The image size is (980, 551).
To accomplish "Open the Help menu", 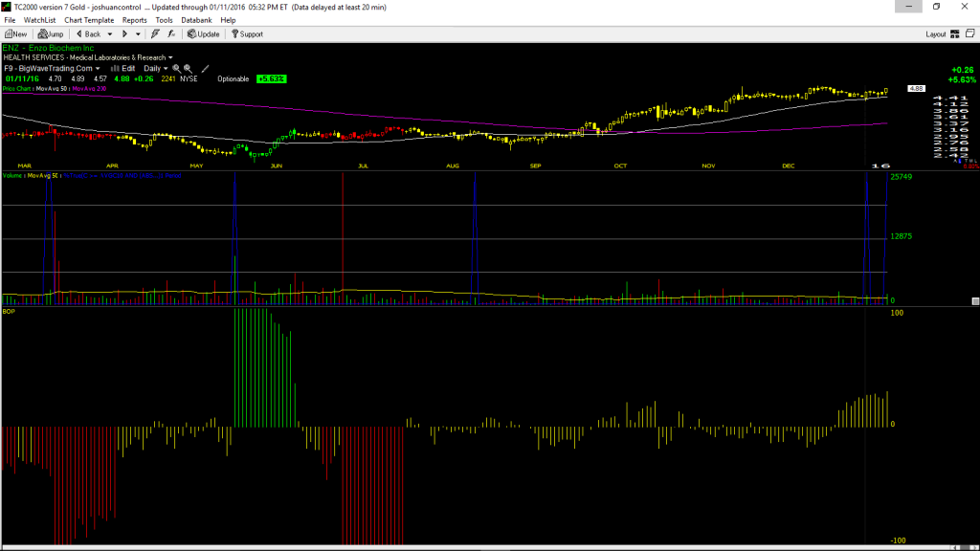I will click(x=228, y=20).
